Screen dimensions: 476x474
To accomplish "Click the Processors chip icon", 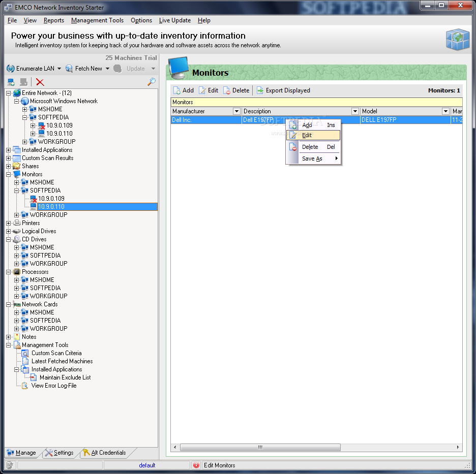I will point(17,272).
